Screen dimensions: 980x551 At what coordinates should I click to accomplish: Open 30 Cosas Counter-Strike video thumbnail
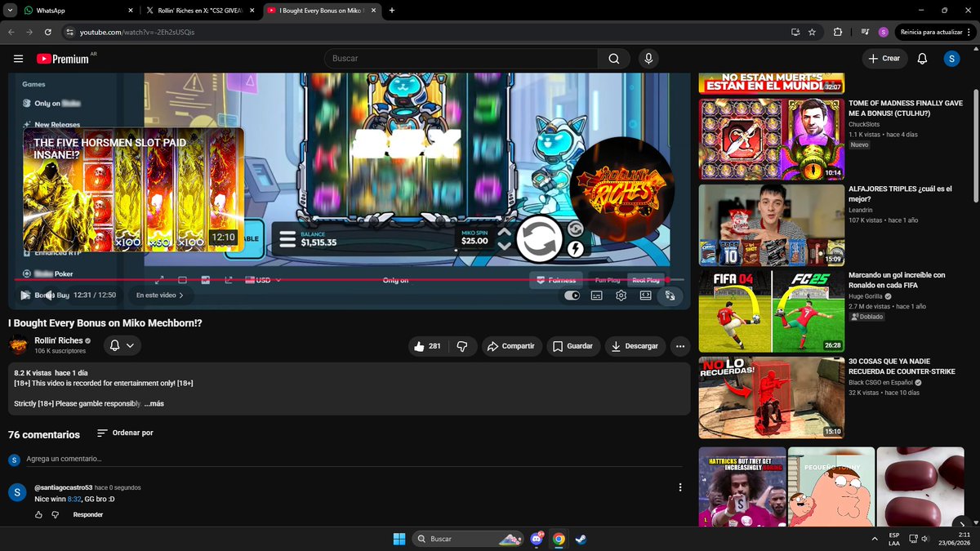(772, 398)
